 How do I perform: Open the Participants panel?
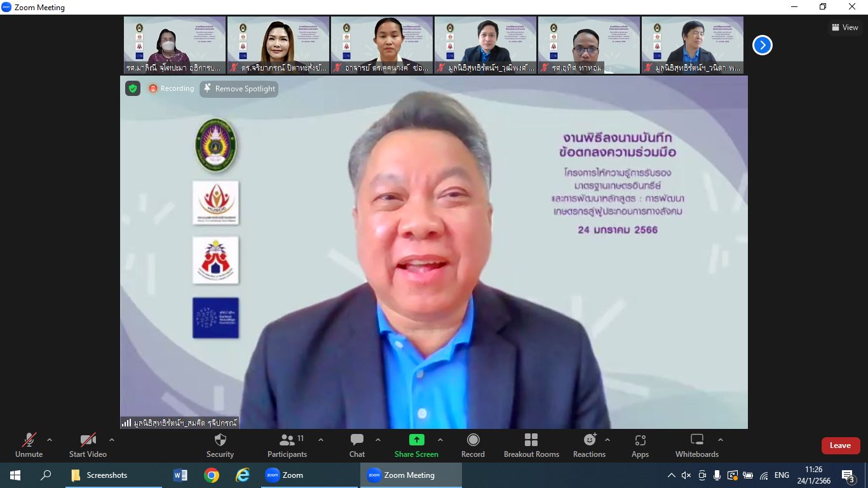[287, 445]
